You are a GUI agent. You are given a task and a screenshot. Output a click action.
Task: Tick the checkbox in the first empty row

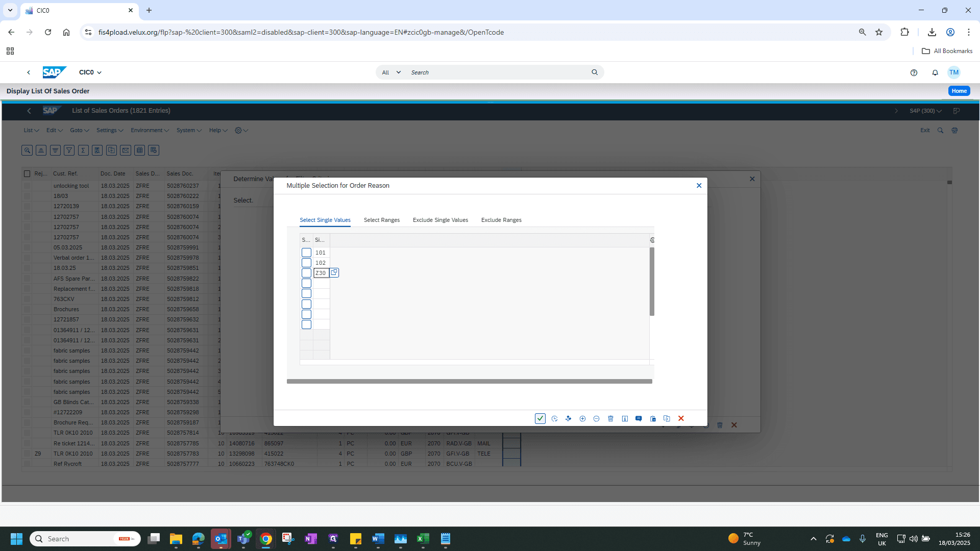306,283
